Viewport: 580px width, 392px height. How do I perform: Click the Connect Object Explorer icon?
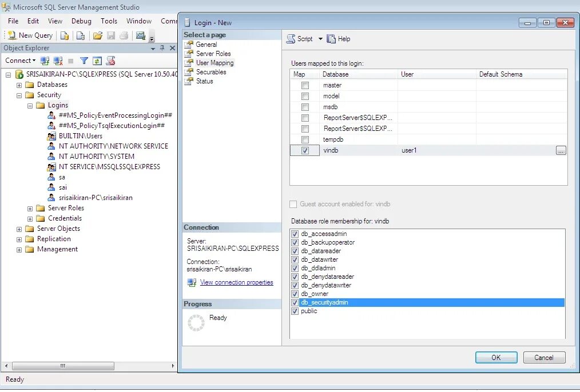tap(45, 61)
